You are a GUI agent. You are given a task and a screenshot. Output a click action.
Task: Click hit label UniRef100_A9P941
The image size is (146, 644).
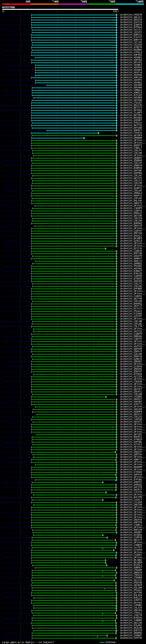pos(131,55)
